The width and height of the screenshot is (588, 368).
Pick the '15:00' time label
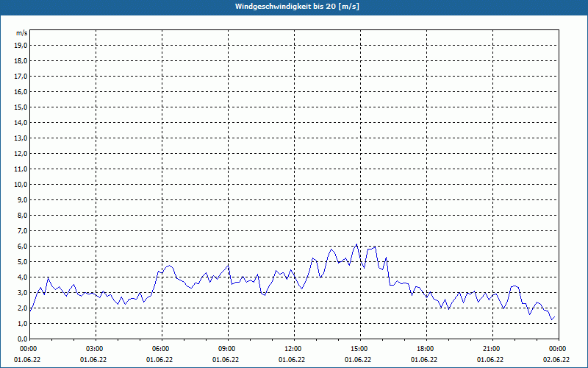coord(359,349)
